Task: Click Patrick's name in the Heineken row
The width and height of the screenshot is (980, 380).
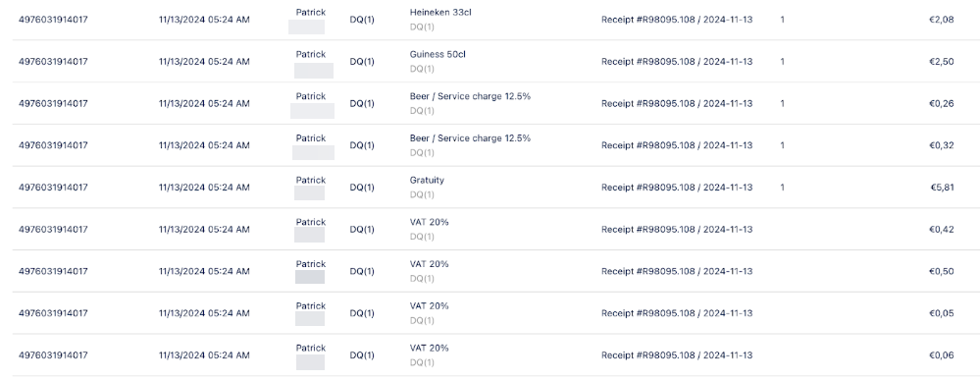Action: click(x=311, y=13)
